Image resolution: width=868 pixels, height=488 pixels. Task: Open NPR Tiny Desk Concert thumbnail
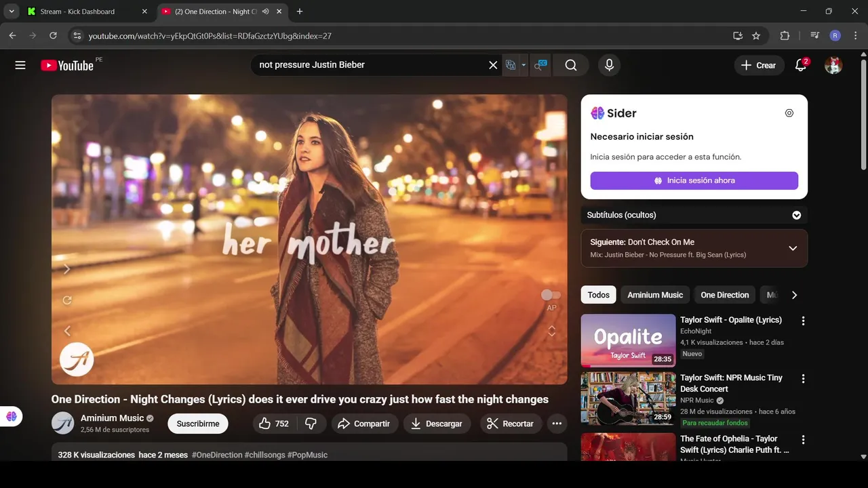(x=628, y=399)
